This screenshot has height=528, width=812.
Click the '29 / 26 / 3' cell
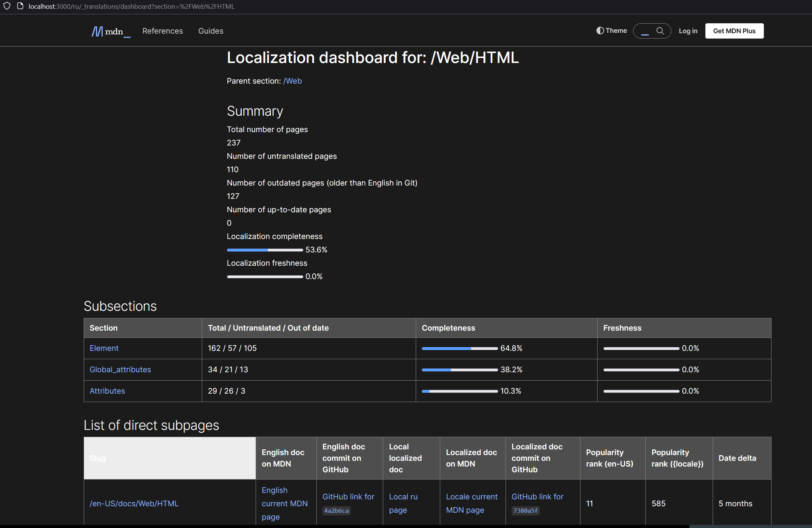[x=309, y=391]
